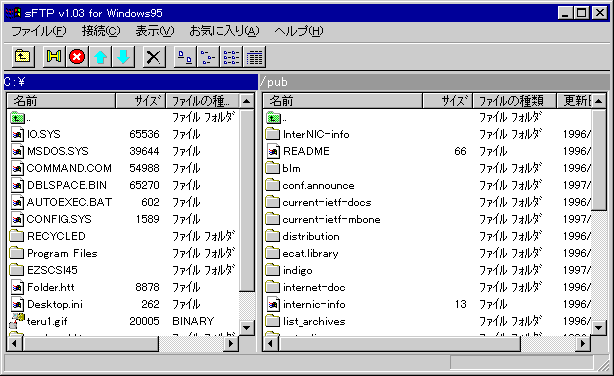Sort local pane by 名前 column header

(x=61, y=101)
